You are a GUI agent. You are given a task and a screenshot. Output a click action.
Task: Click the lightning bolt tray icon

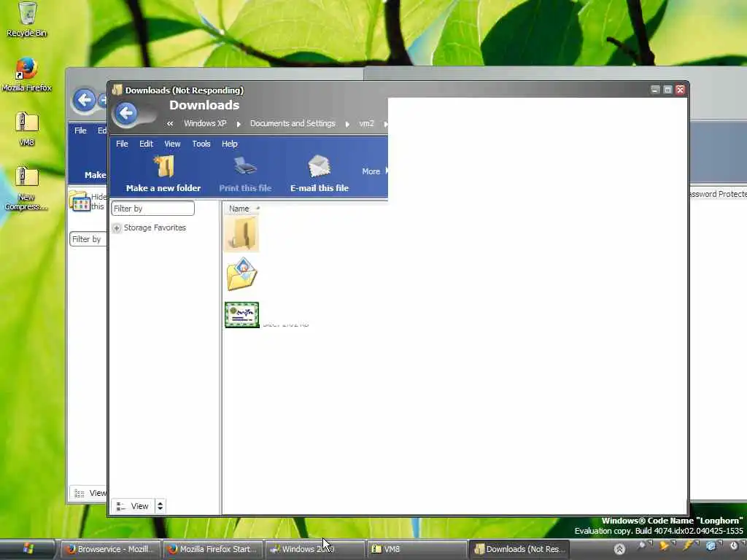point(689,545)
